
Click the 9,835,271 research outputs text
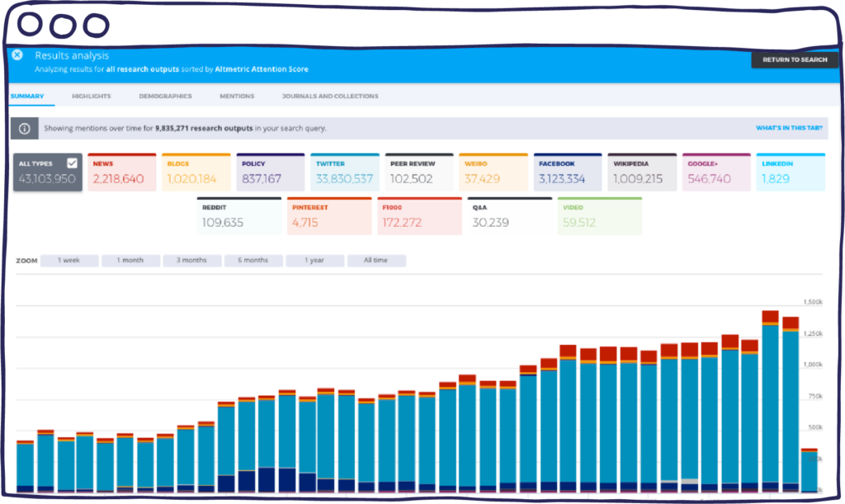coord(204,128)
